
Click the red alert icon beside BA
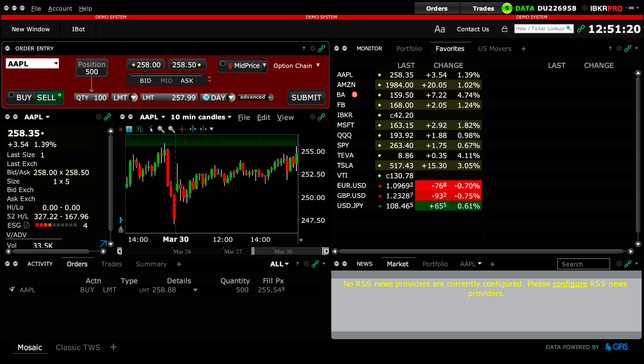355,95
